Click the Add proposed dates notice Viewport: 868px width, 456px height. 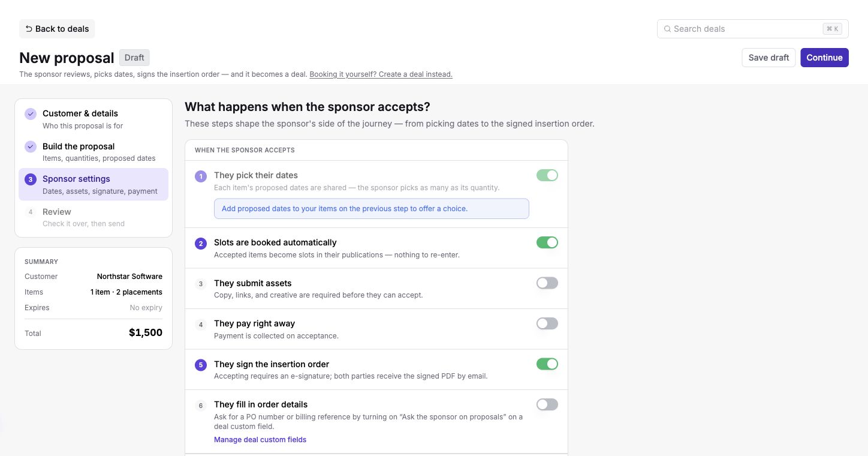pos(372,209)
